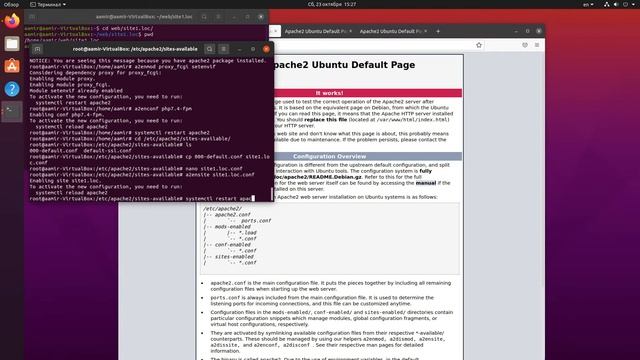Viewport: 640px width, 360px height.
Task: Click the root terminal command prompt line
Action: pos(142,199)
